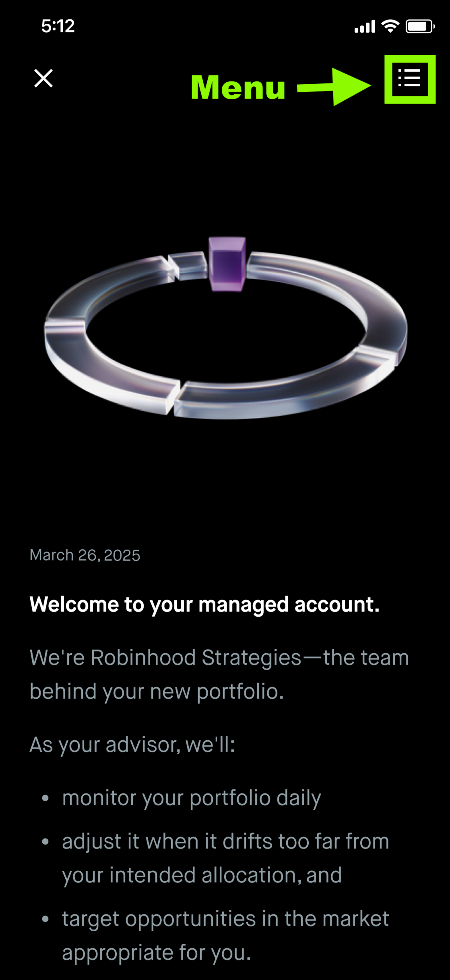Tap the 5:12 clock in status bar
Screen dimensions: 450x980
[58, 26]
